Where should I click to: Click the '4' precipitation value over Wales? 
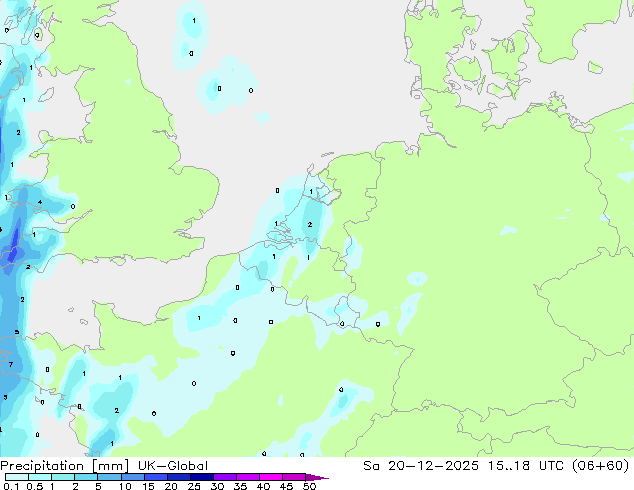[x=40, y=202]
